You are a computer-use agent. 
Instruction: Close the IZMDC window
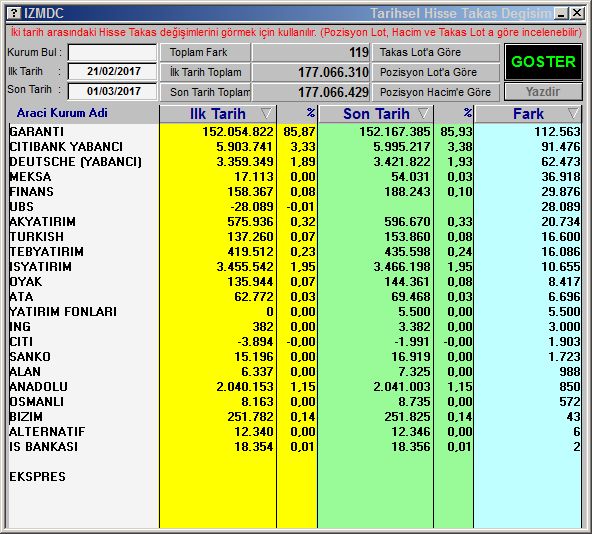click(x=577, y=14)
